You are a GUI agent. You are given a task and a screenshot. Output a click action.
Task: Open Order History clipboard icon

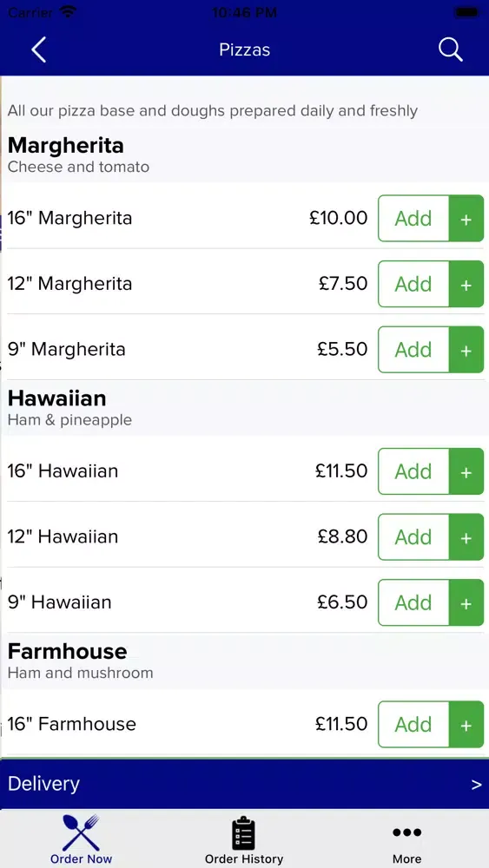pos(243,833)
